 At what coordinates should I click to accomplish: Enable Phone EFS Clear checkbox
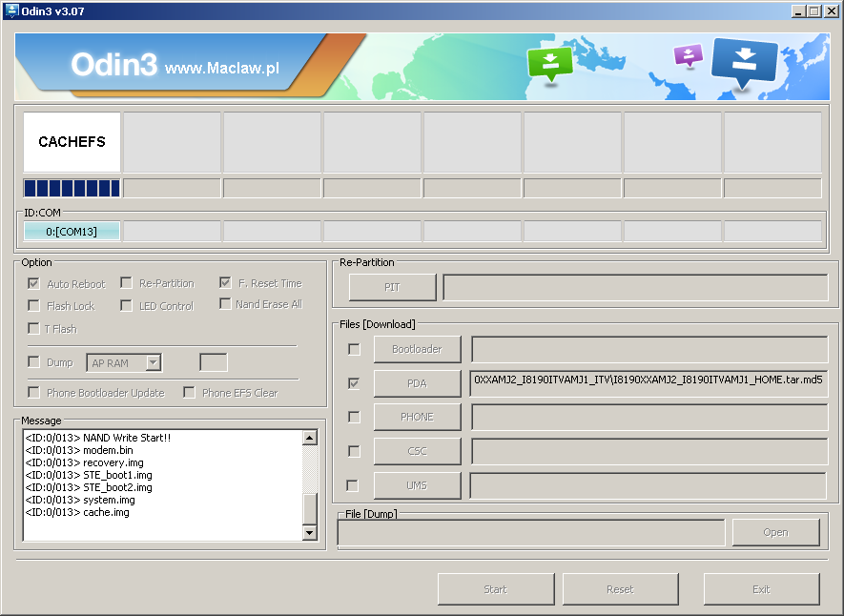[x=189, y=392]
